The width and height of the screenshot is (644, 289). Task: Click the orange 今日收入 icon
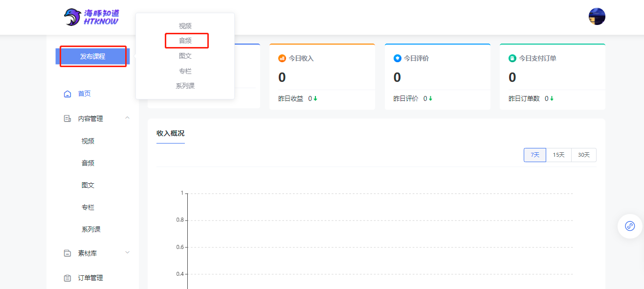[282, 58]
